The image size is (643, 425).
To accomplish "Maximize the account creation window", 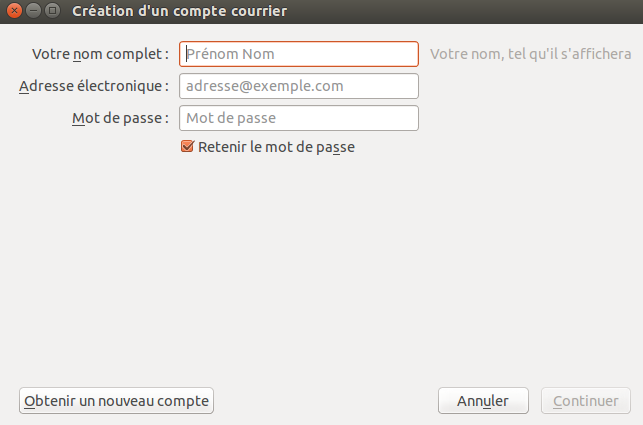I will tap(52, 11).
